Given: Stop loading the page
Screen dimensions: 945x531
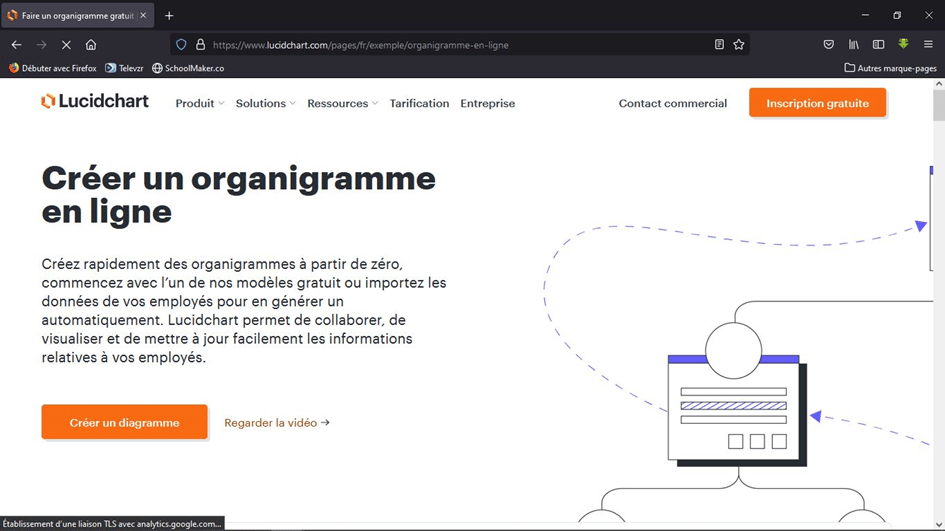Looking at the screenshot, I should [66, 45].
